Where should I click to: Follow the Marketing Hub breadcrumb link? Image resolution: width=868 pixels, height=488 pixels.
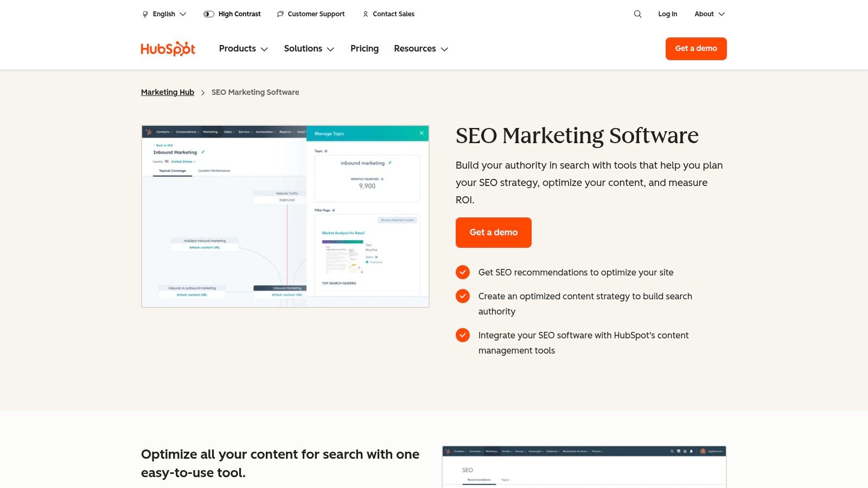[168, 92]
